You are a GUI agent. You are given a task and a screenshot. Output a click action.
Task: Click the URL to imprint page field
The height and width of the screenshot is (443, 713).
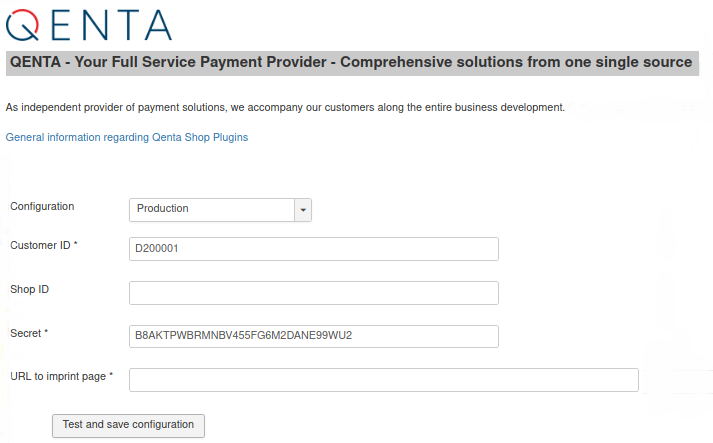(x=384, y=380)
